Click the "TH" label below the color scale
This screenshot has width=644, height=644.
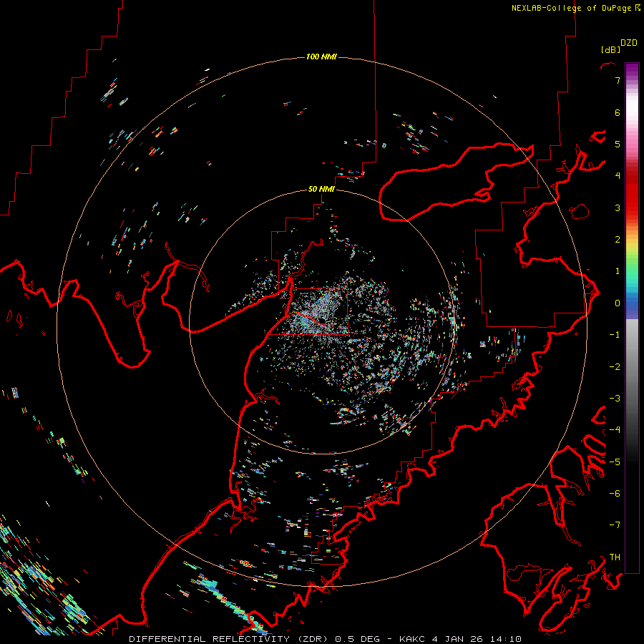pyautogui.click(x=615, y=557)
